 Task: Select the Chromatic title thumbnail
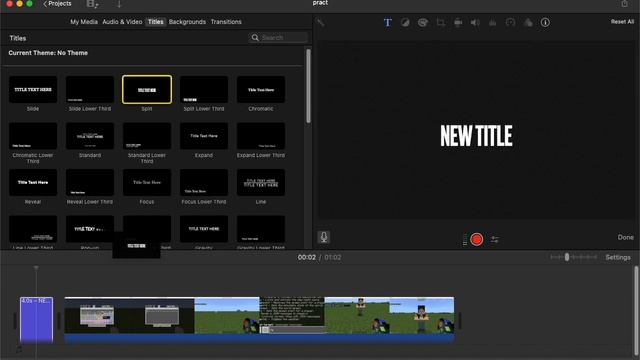click(261, 89)
